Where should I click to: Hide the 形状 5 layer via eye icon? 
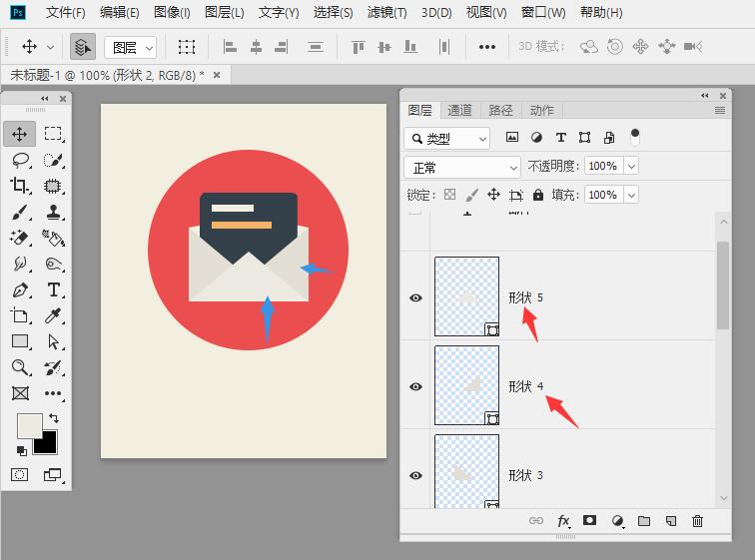click(x=415, y=297)
